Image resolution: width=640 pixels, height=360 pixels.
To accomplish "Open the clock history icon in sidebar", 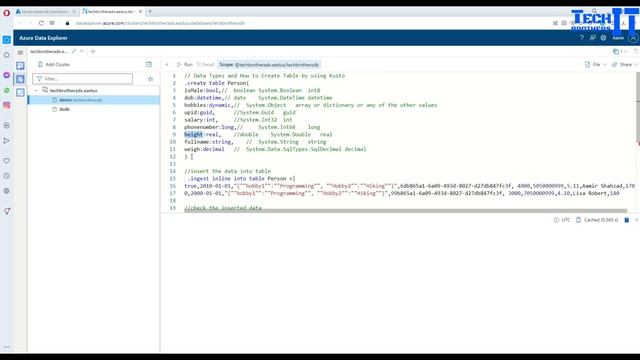I will pyautogui.click(x=7, y=176).
